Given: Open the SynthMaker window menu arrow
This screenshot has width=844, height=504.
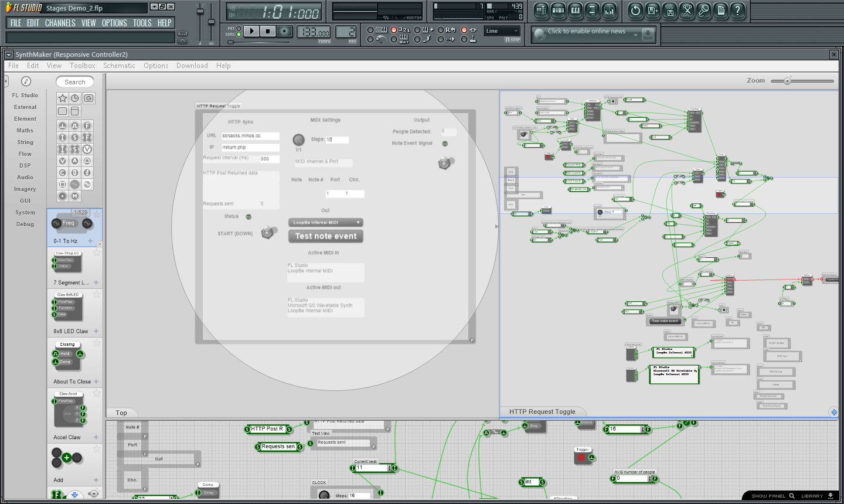Looking at the screenshot, I should 9,55.
